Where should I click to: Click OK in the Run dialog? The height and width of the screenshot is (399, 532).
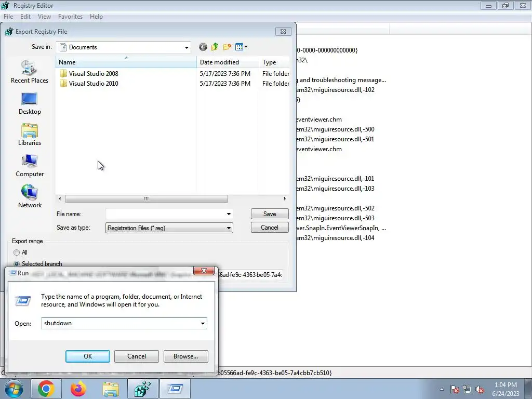point(87,356)
